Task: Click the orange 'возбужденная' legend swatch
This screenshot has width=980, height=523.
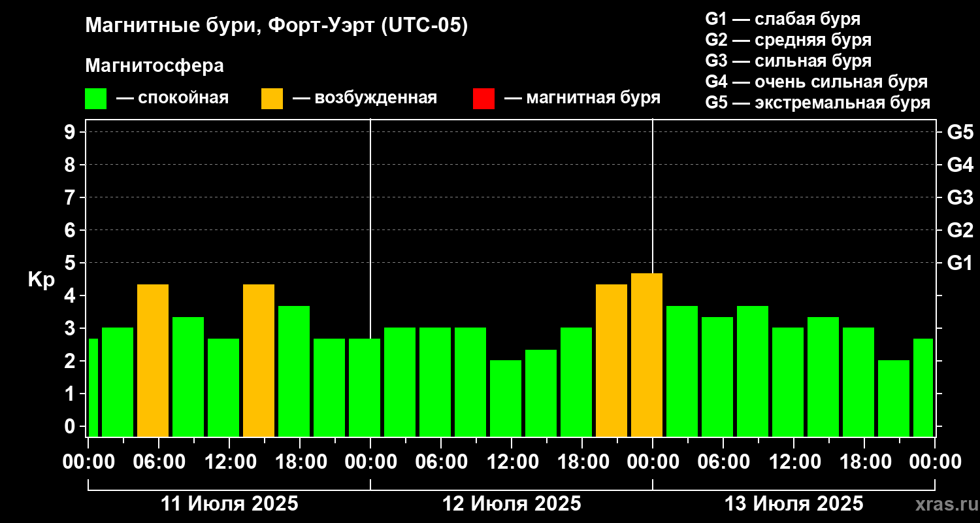Action: (x=272, y=99)
